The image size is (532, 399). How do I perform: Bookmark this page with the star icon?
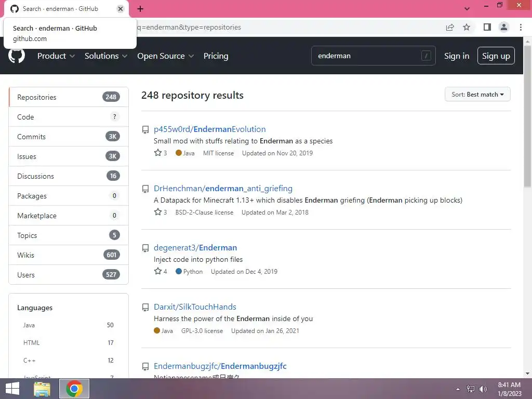(x=467, y=27)
